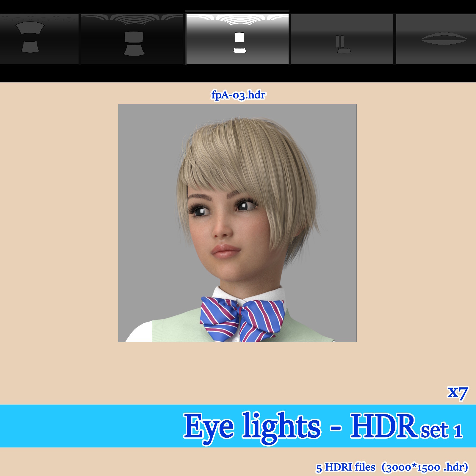Select the fifth HDRI thumbnail with lens shape
476x476 pixels.
(436, 39)
